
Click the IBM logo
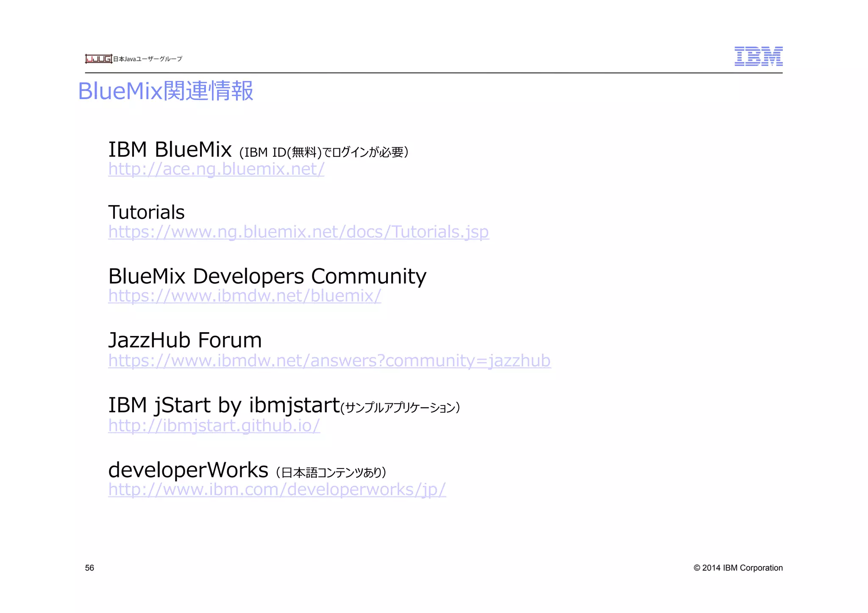coord(758,56)
